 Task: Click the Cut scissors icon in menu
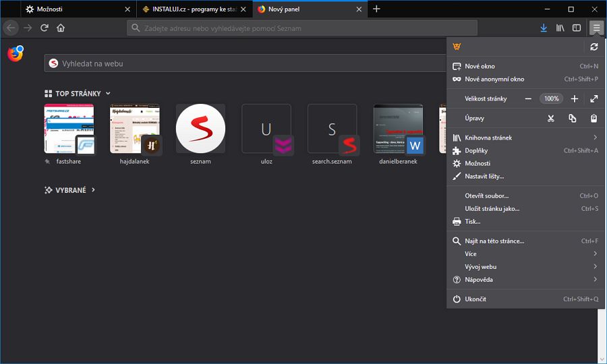tap(550, 119)
